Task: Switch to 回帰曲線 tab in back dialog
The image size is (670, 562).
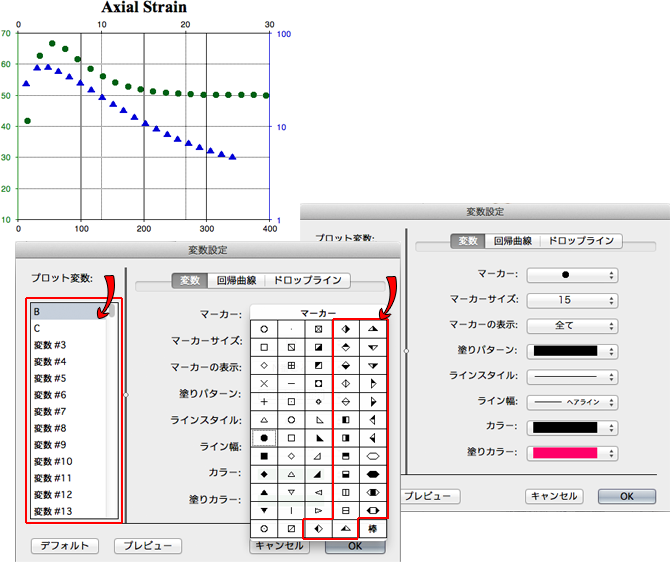Action: [513, 241]
